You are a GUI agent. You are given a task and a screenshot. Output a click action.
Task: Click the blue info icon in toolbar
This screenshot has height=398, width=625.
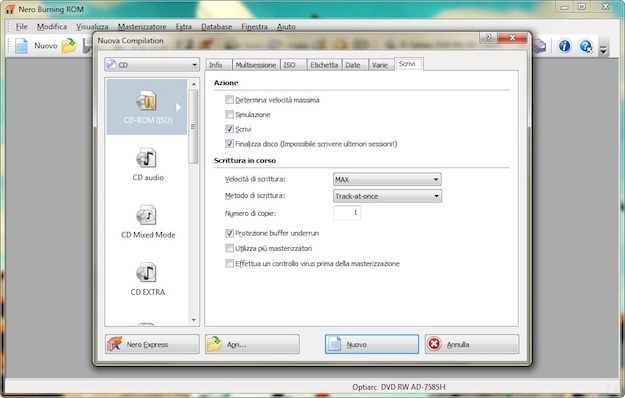564,46
